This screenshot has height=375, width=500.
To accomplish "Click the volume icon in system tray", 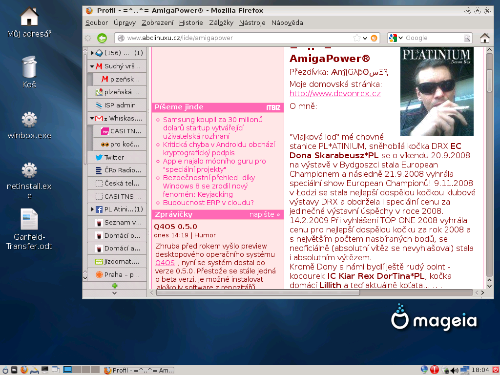I will [454, 370].
